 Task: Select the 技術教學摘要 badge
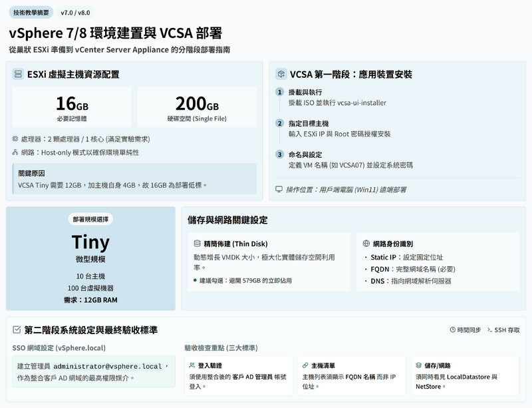pyautogui.click(x=30, y=13)
